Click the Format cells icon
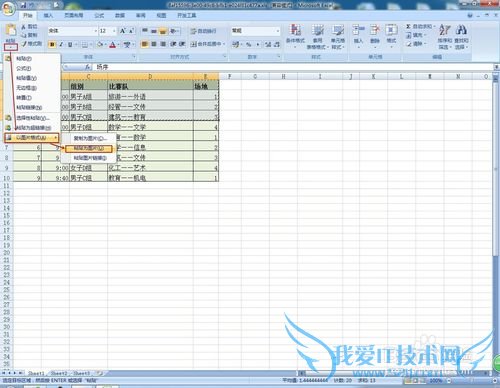Screen dimensions: 500x388 click(x=391, y=30)
